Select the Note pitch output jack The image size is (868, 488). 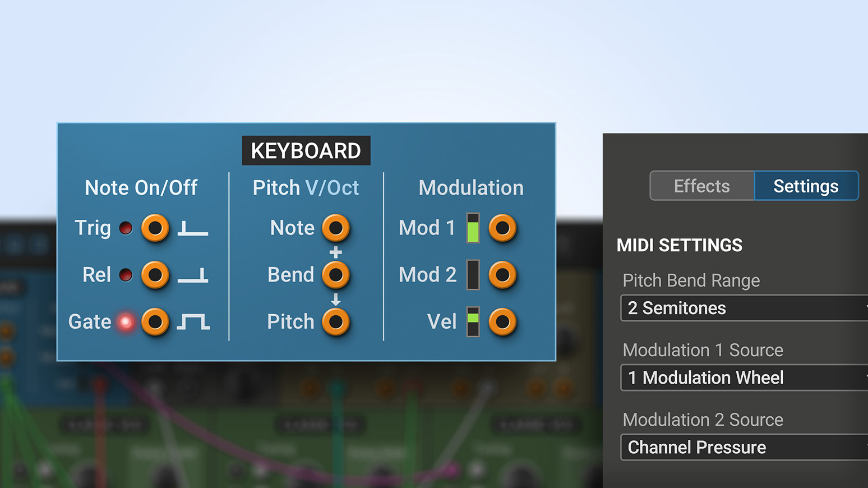pos(336,228)
